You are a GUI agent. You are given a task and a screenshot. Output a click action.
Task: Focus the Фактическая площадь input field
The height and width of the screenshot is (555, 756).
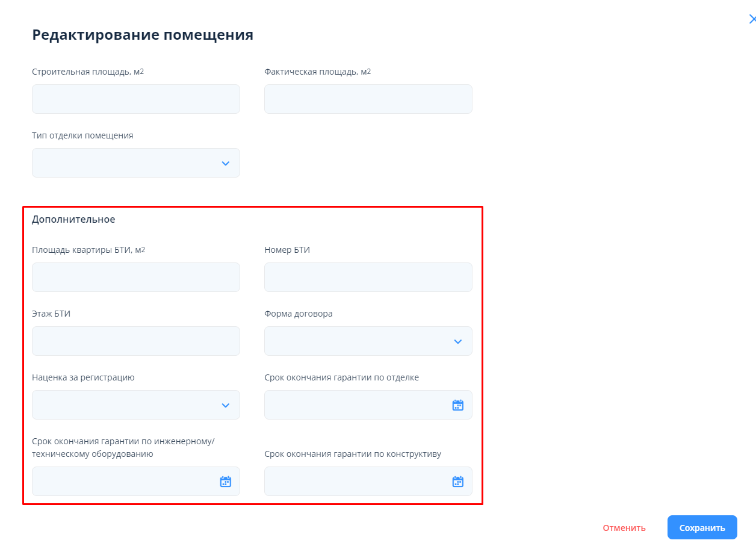[x=368, y=99]
